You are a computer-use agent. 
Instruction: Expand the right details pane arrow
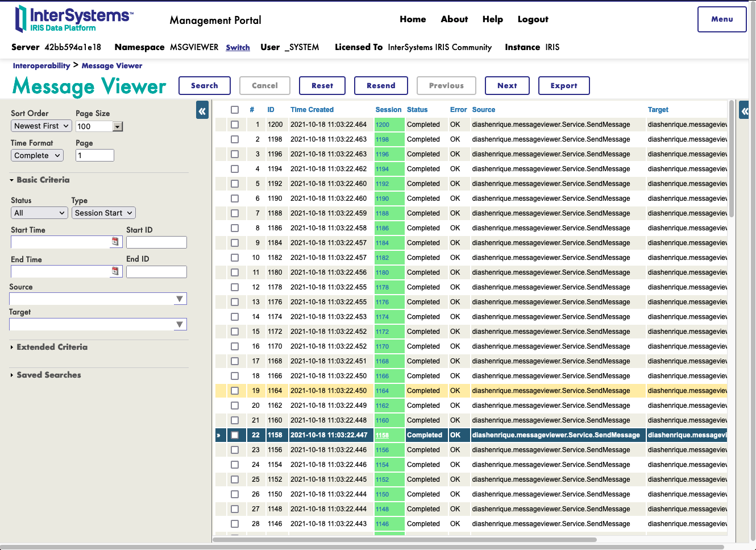(x=745, y=110)
